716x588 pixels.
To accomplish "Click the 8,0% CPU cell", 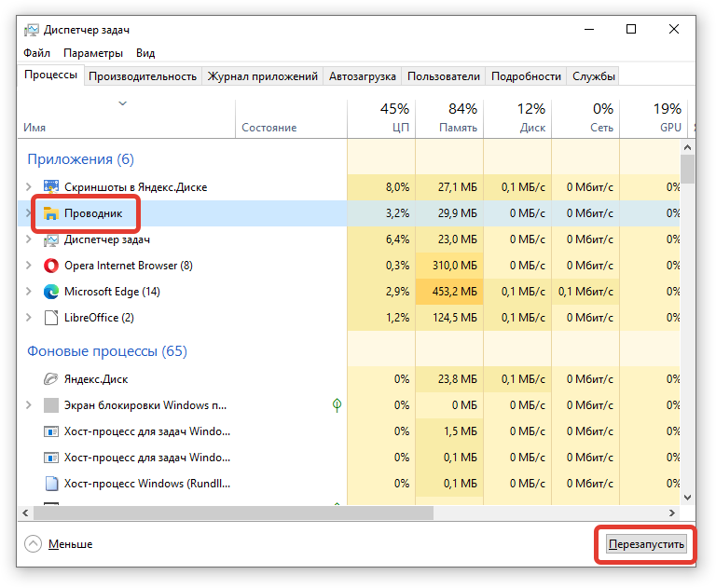I will coord(381,186).
